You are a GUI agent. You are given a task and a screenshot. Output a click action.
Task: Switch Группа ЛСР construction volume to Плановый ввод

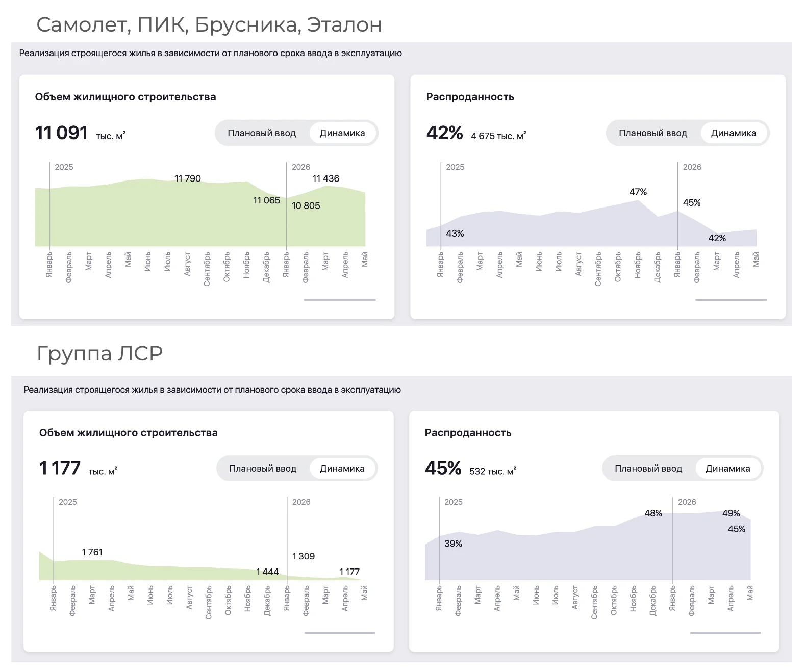pos(263,469)
